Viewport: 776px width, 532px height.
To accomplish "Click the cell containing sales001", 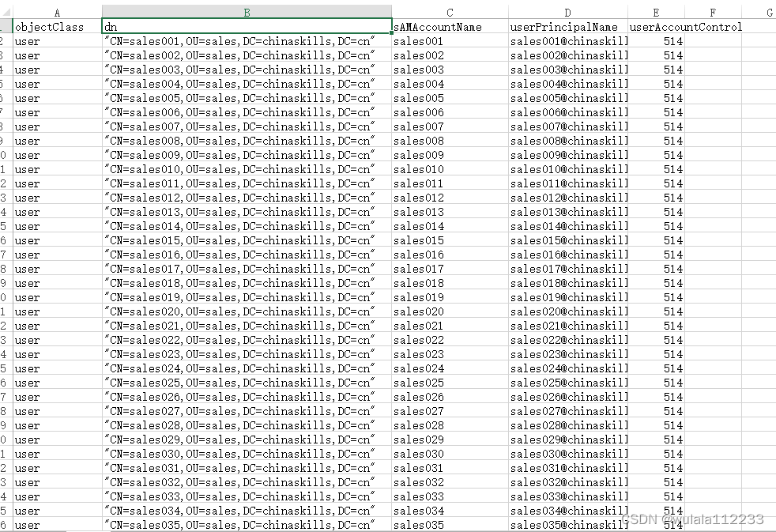I will coord(412,40).
